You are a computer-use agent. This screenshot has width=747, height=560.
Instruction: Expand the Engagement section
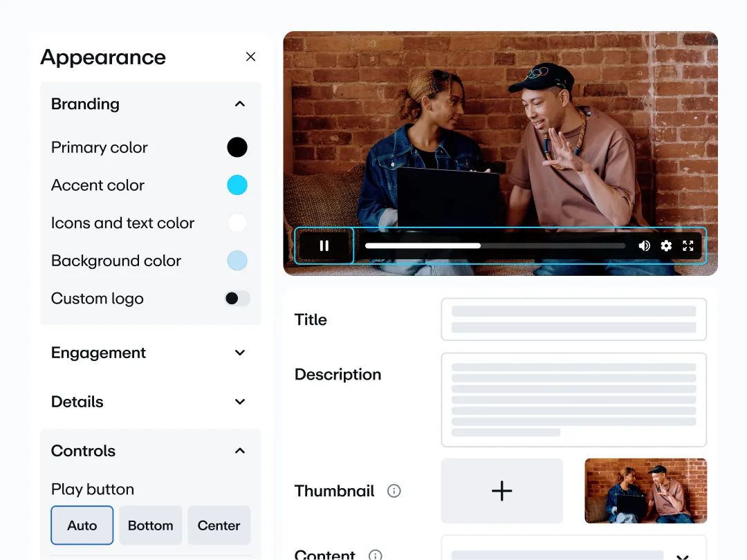tap(240, 353)
